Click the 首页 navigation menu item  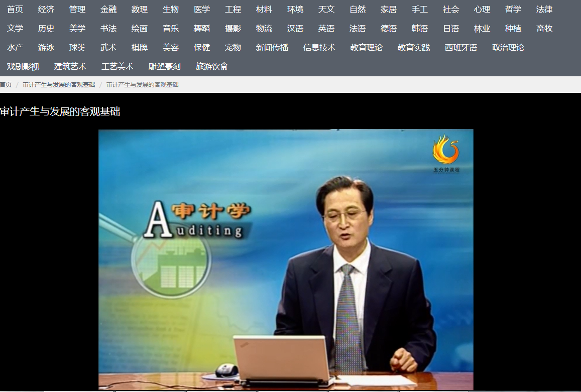(x=15, y=10)
